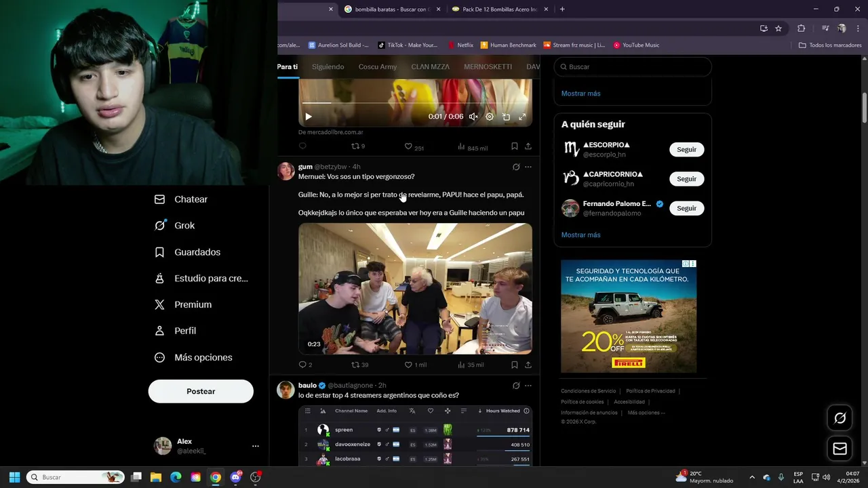Open Chrome extensions puzzle icon
This screenshot has height=488, width=868.
click(801, 28)
